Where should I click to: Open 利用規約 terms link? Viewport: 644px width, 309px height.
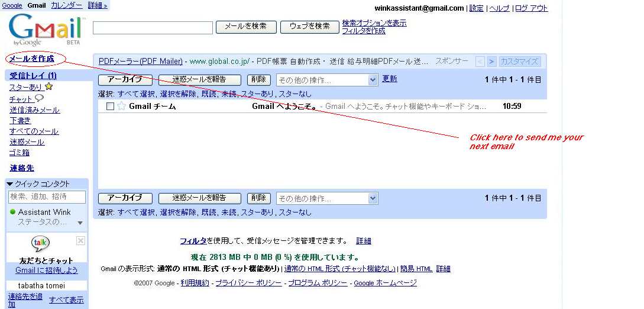click(x=195, y=283)
